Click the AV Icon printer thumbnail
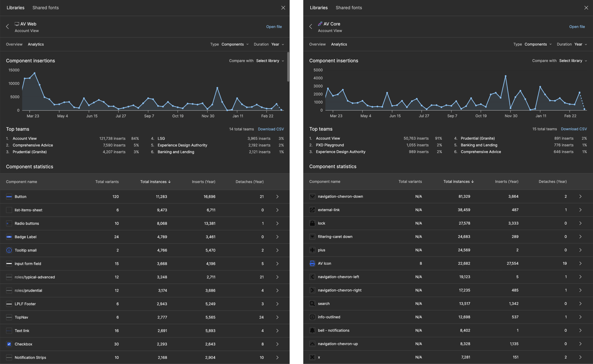593x364 pixels. pos(312,263)
